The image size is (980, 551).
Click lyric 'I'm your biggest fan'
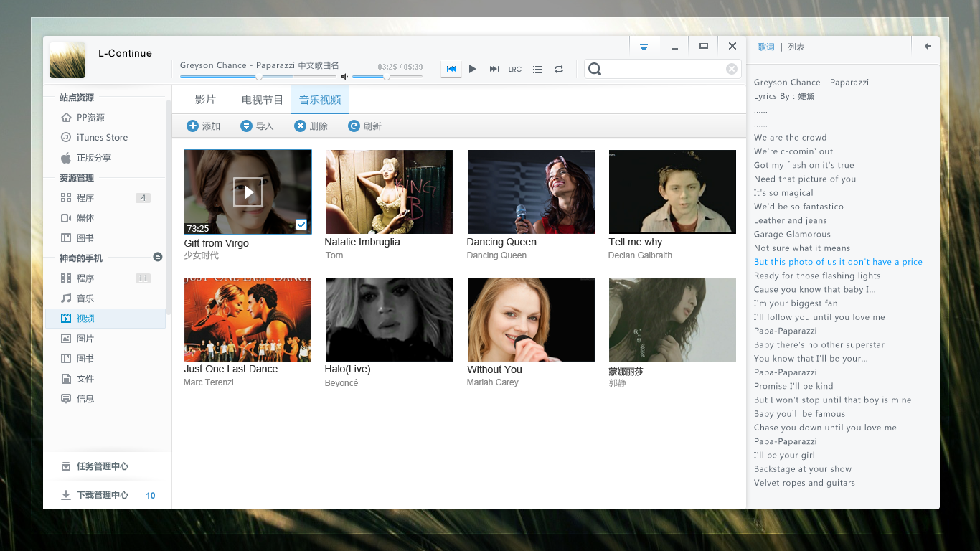796,303
